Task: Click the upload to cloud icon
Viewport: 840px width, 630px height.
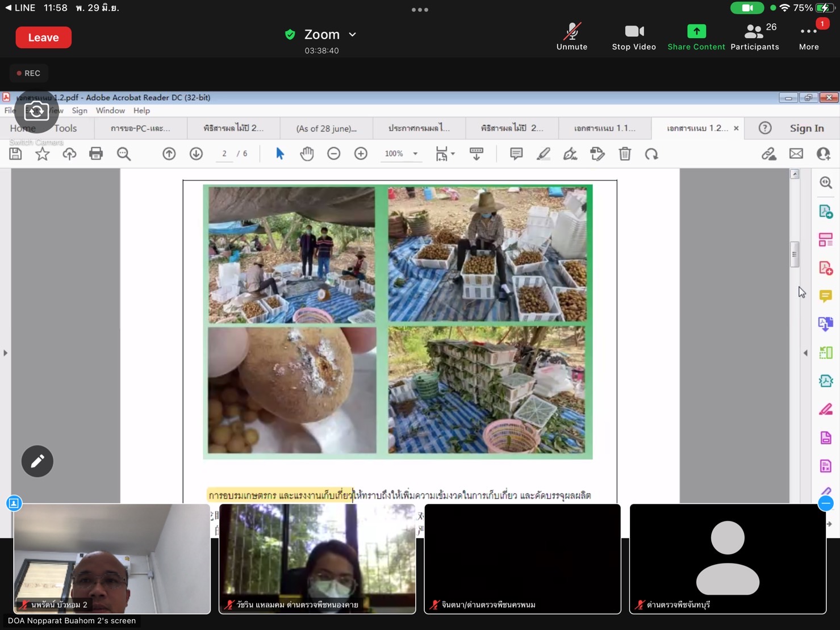Action: click(69, 154)
